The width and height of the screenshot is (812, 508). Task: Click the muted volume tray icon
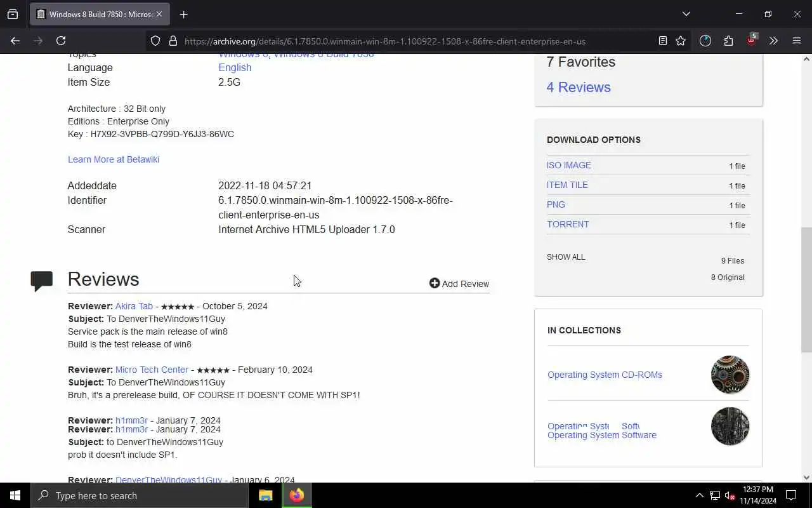click(x=730, y=495)
